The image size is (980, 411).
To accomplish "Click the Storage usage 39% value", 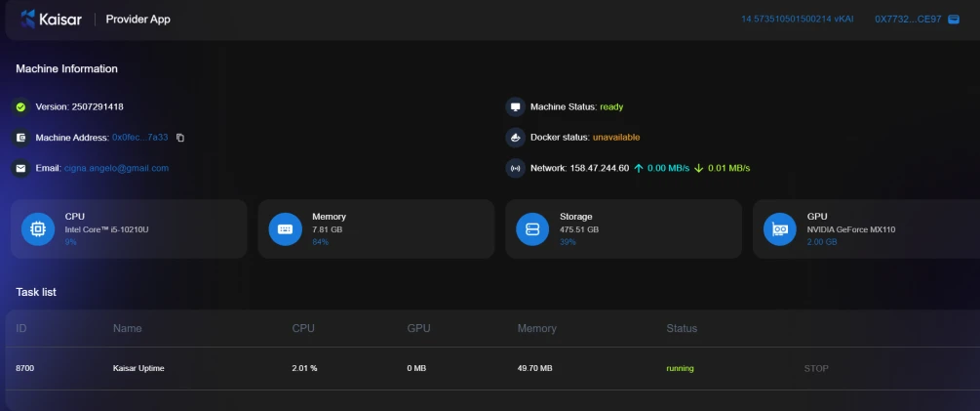I will (568, 242).
